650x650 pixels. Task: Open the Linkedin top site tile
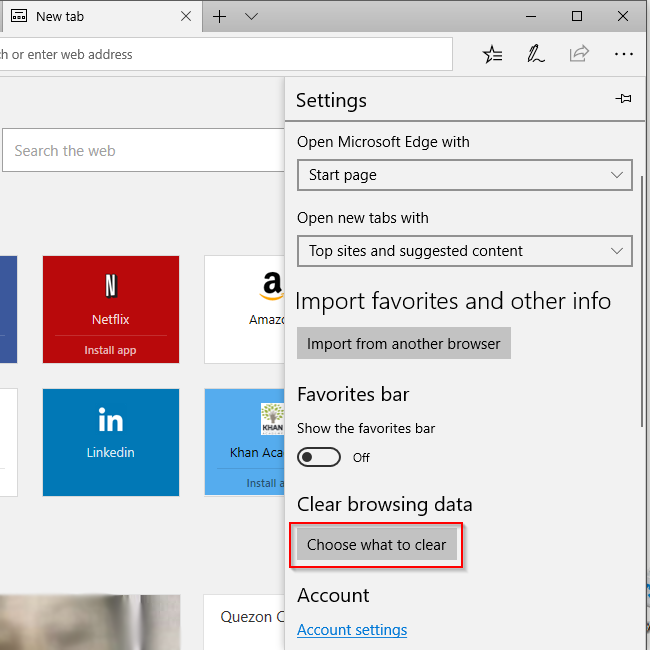click(111, 442)
